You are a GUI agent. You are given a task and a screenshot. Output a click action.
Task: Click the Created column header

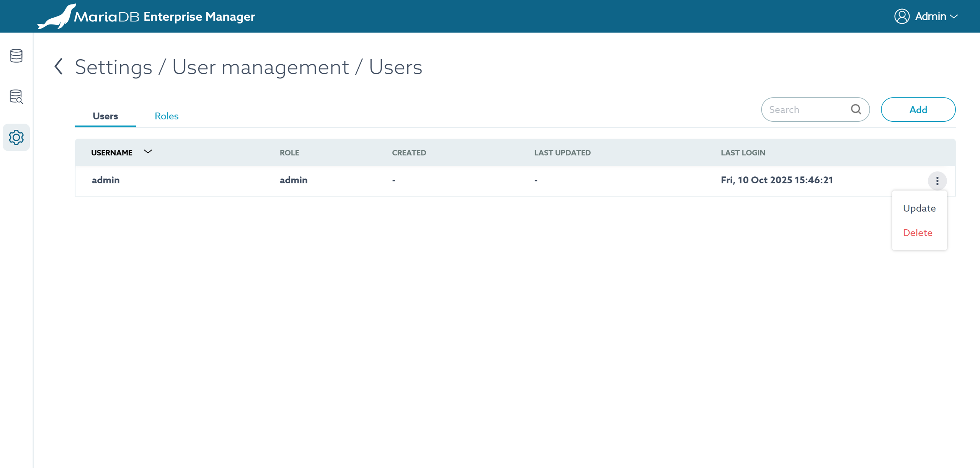pyautogui.click(x=409, y=153)
